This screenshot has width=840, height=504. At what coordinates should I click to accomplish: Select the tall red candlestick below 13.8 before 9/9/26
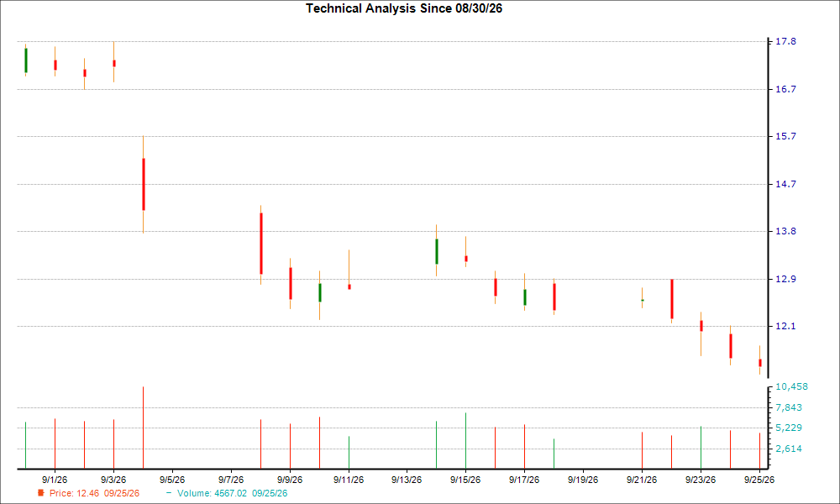261,244
